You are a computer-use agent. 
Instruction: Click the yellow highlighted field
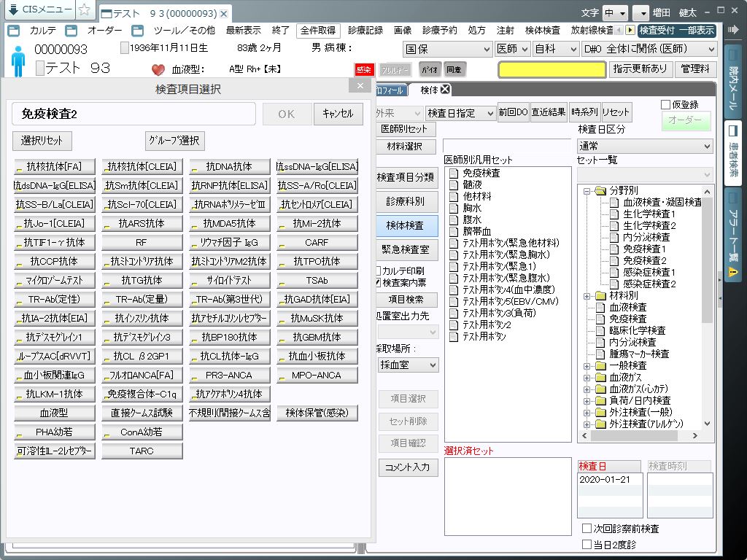click(x=552, y=69)
